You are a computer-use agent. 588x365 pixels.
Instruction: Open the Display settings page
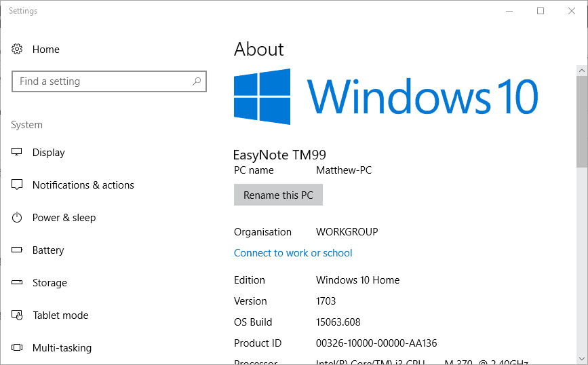pyautogui.click(x=49, y=153)
